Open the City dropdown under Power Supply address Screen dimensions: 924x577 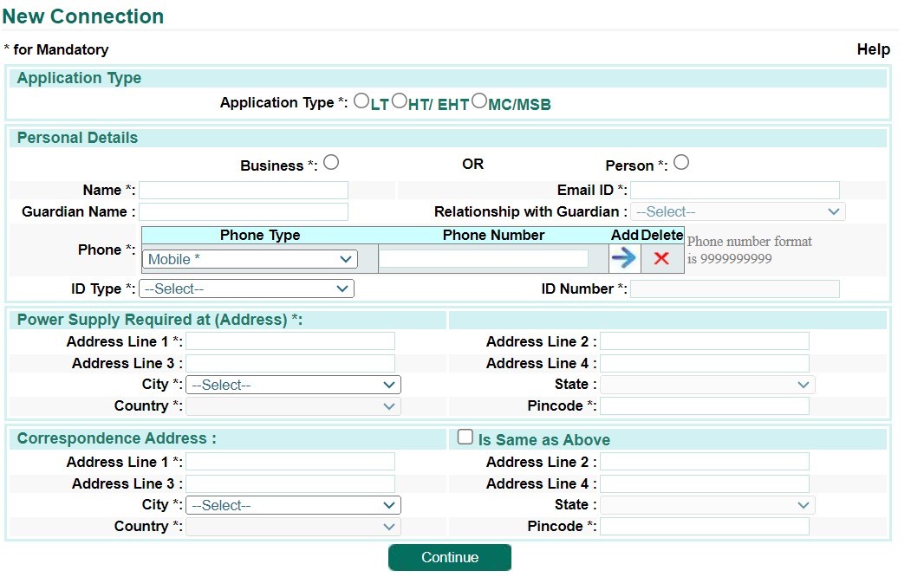pyautogui.click(x=293, y=384)
